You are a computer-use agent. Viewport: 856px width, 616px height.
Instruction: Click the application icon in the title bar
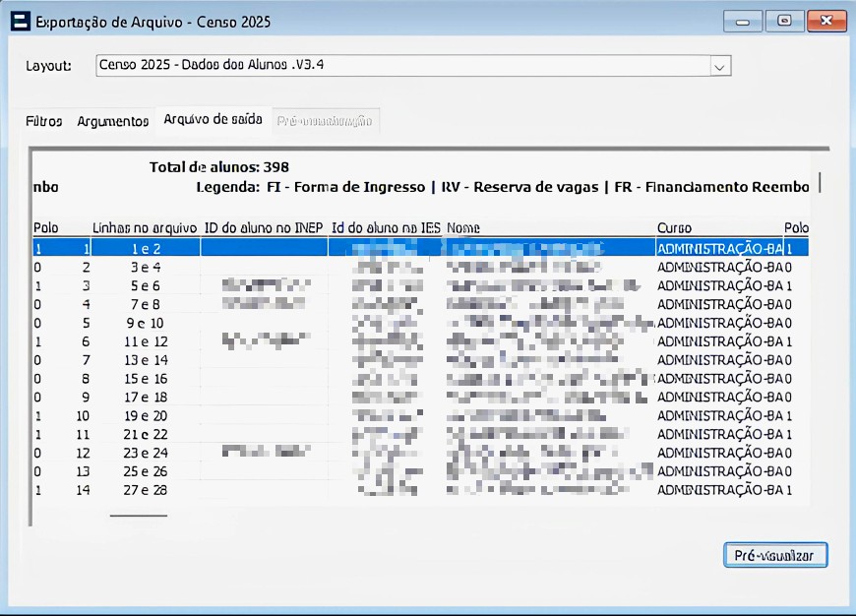coord(21,22)
